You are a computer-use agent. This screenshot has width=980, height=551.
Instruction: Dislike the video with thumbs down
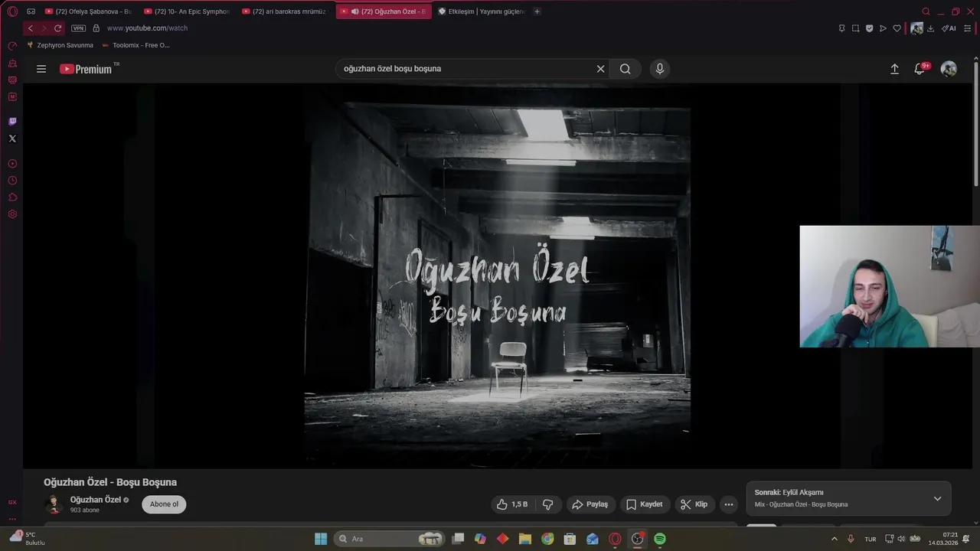point(547,504)
